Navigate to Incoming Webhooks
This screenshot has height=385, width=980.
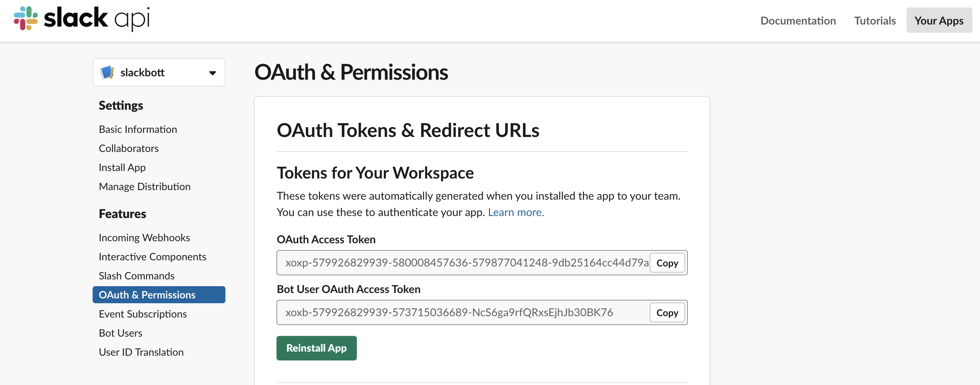[144, 237]
